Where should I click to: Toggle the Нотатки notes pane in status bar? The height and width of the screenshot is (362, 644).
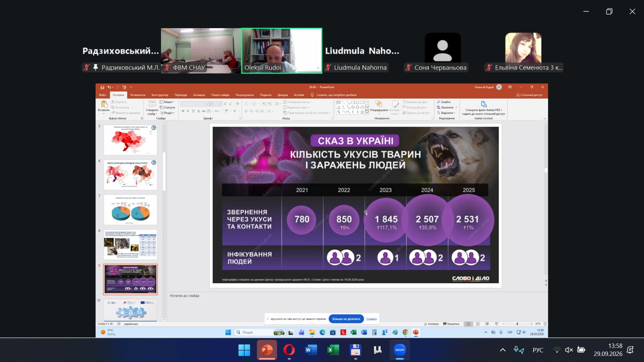coord(431,324)
